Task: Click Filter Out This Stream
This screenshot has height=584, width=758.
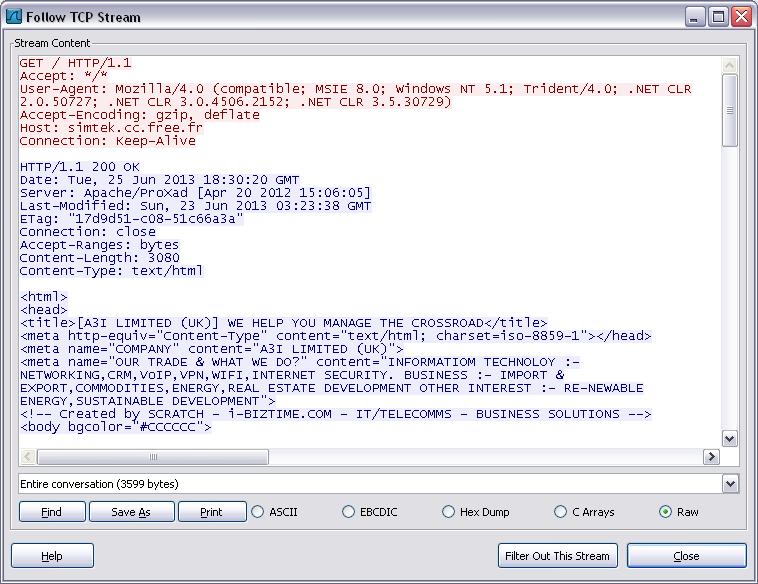Action: pos(557,555)
